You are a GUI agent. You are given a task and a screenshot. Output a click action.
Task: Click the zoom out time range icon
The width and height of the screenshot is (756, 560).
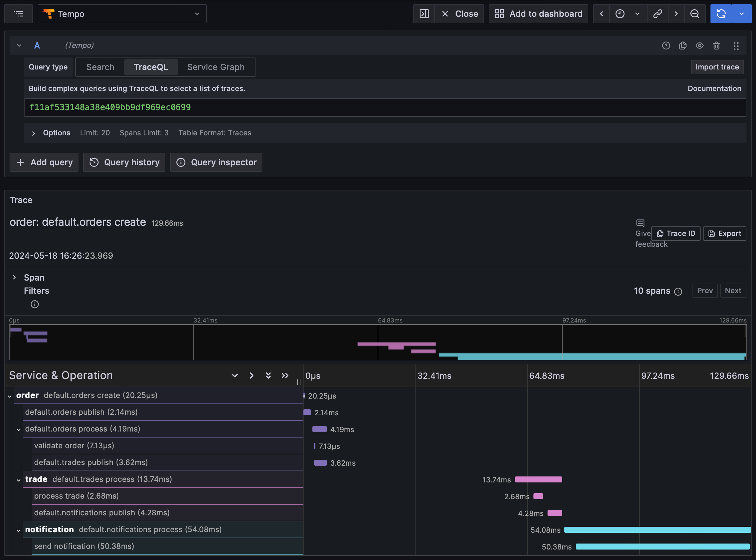pos(695,14)
